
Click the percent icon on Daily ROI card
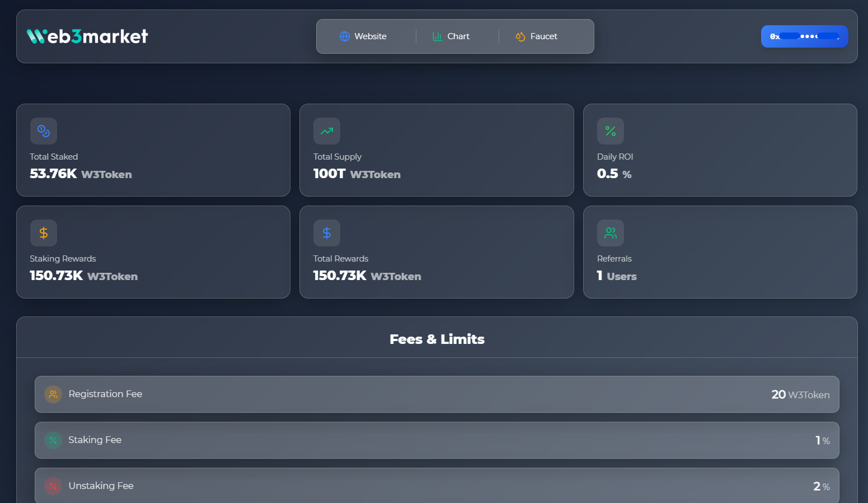[x=610, y=131]
